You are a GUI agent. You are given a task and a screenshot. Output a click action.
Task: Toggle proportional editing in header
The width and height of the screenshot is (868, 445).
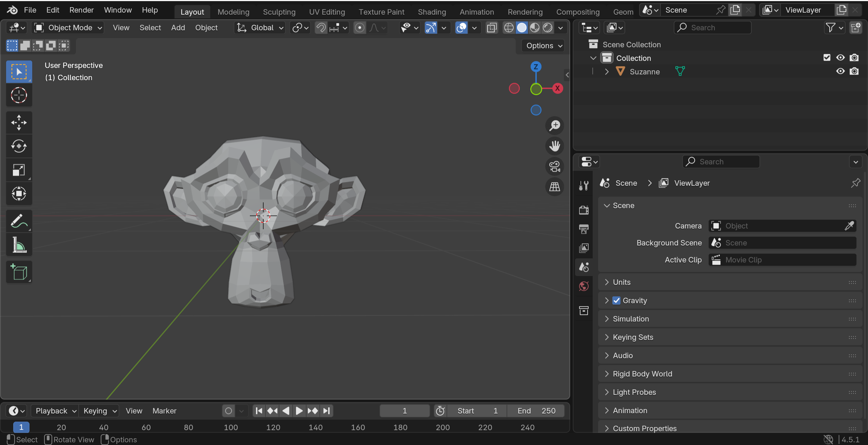(x=360, y=28)
